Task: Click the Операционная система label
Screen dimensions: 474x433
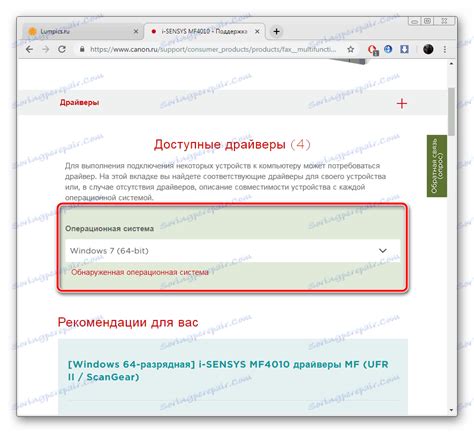Action: pyautogui.click(x=109, y=228)
